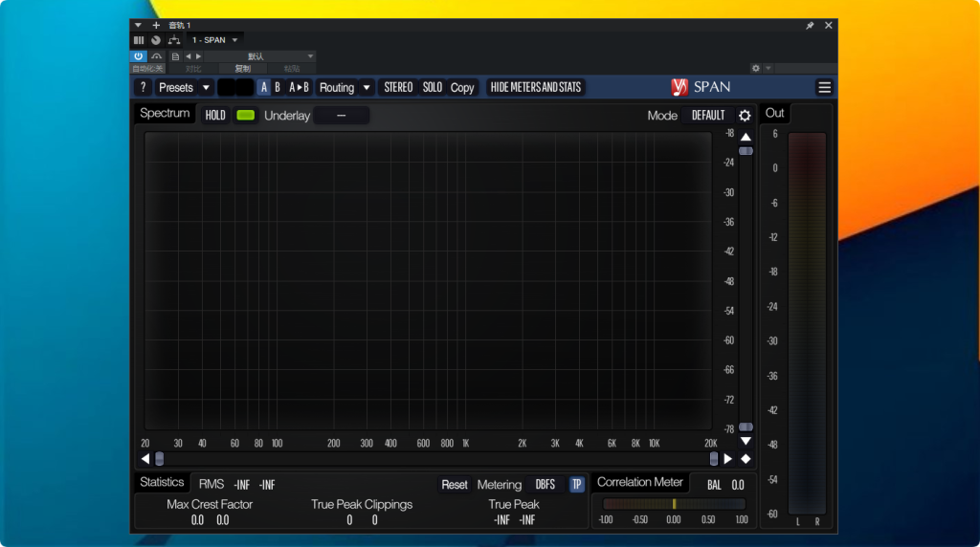This screenshot has width=980, height=547.
Task: Click the BAL balance value
Action: pos(738,485)
